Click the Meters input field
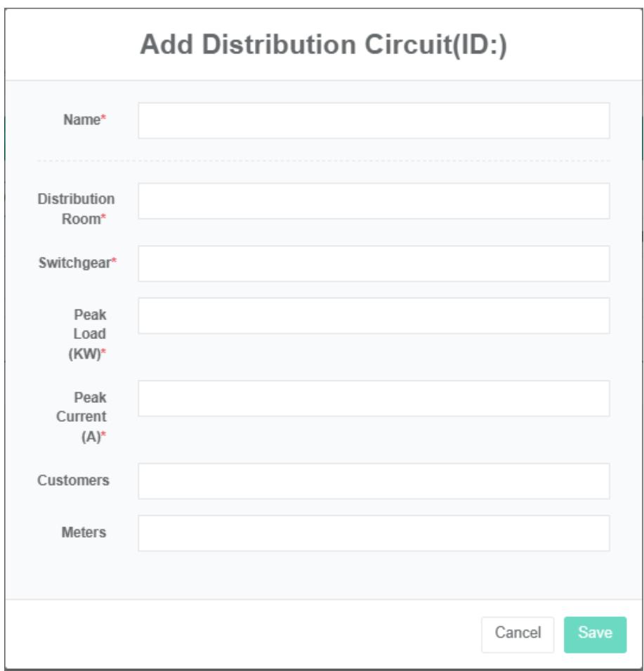Image resolution: width=644 pixels, height=671 pixels. coord(374,533)
